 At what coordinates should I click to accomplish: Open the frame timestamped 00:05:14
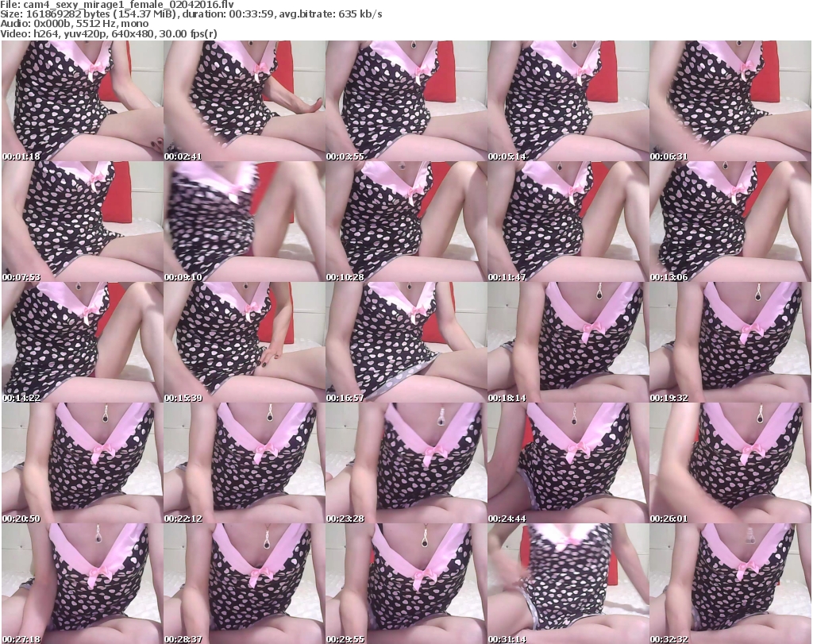(568, 101)
